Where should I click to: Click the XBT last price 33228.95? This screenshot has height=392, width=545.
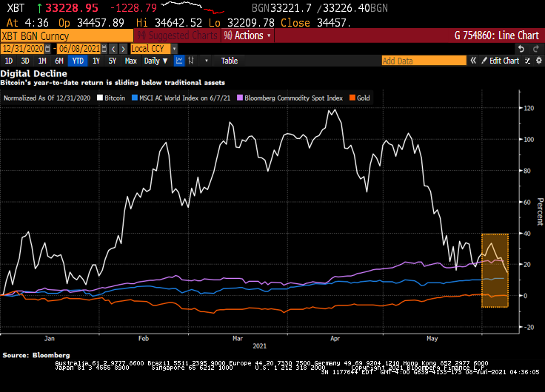(x=72, y=8)
